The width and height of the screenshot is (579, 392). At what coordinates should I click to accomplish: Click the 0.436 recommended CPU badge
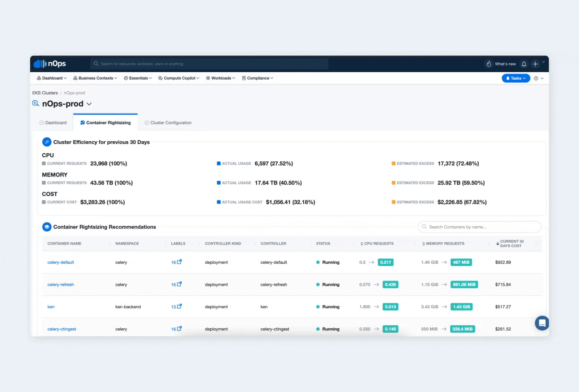[390, 285]
